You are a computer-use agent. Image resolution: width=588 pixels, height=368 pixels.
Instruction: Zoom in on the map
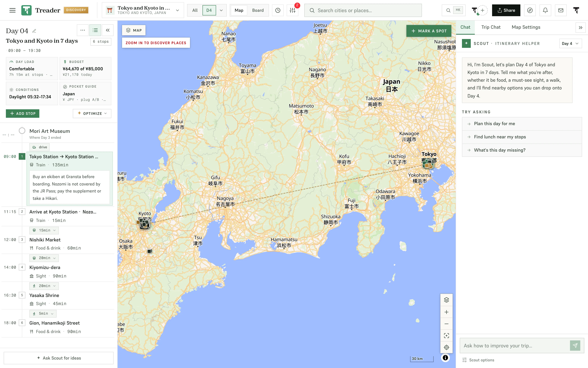(446, 312)
